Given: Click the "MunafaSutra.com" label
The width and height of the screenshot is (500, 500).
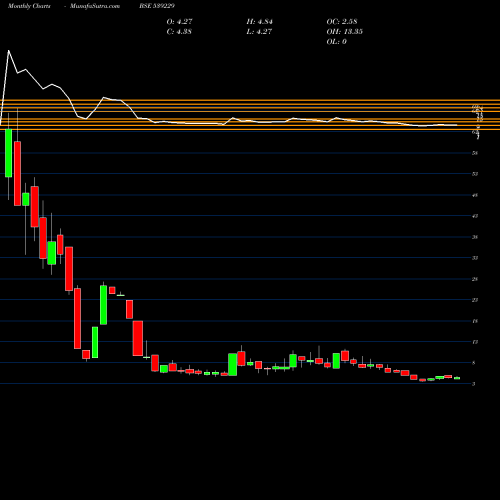Looking at the screenshot, I should coord(95,6).
